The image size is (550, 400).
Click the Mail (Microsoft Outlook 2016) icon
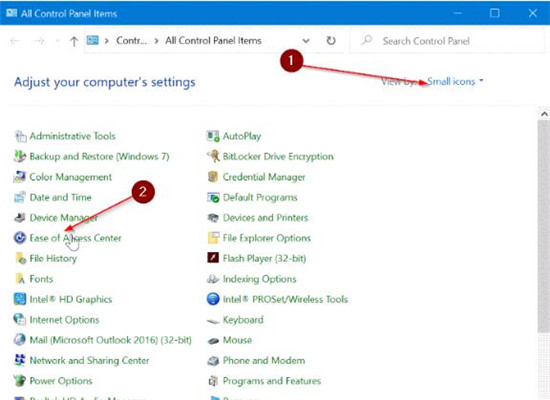pyautogui.click(x=20, y=340)
